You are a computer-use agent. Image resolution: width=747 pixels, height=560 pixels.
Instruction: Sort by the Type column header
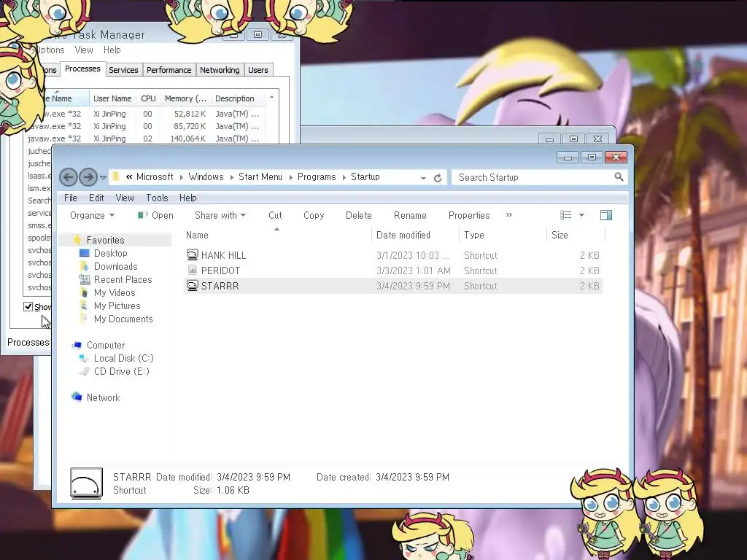(503, 235)
